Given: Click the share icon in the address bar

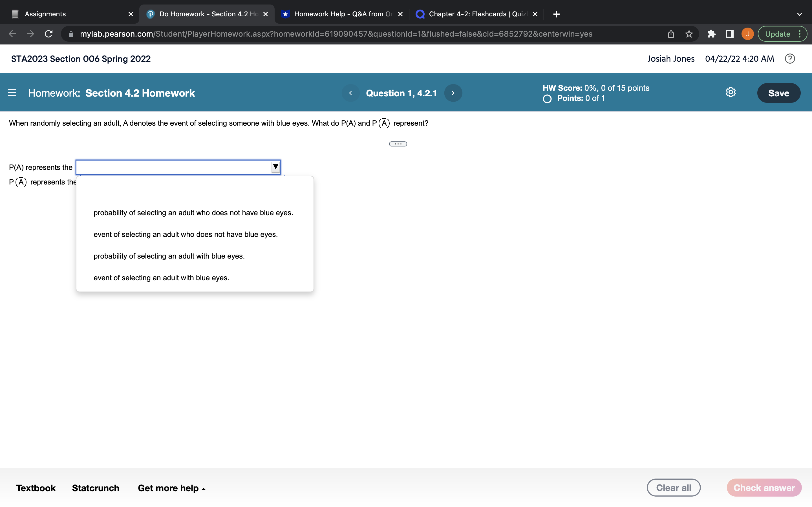Looking at the screenshot, I should point(670,34).
